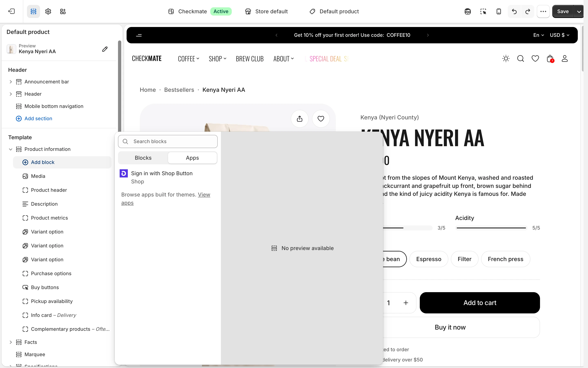Toggle dark mode sun icon in store header
This screenshot has width=588, height=368.
506,59
